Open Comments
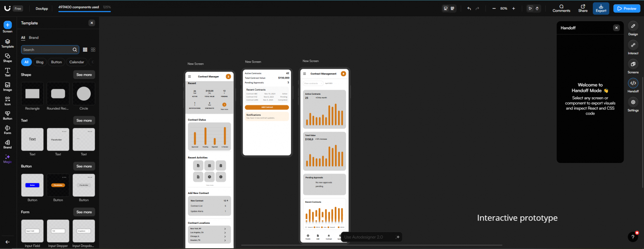The image size is (644, 249). pyautogui.click(x=561, y=8)
